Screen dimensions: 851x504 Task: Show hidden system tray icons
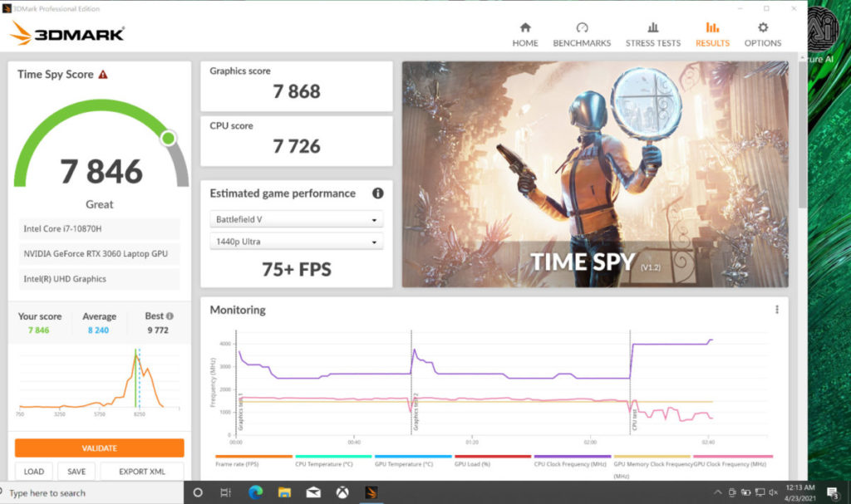pyautogui.click(x=717, y=492)
